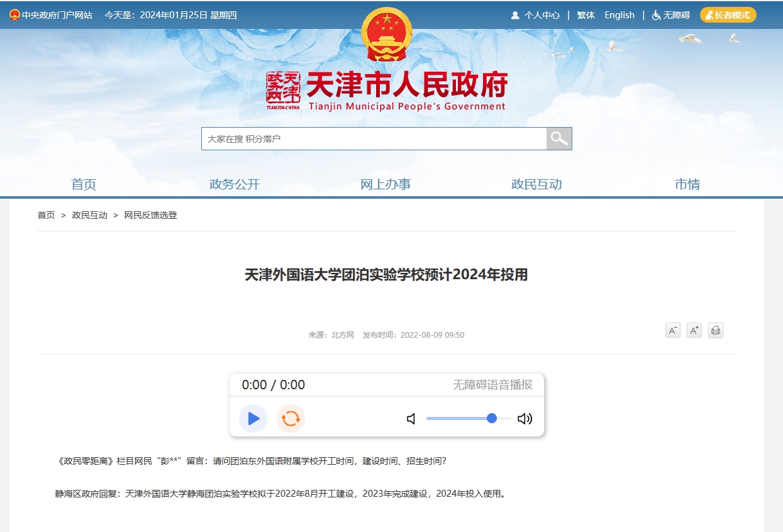Decrease font size with A- icon

click(672, 330)
